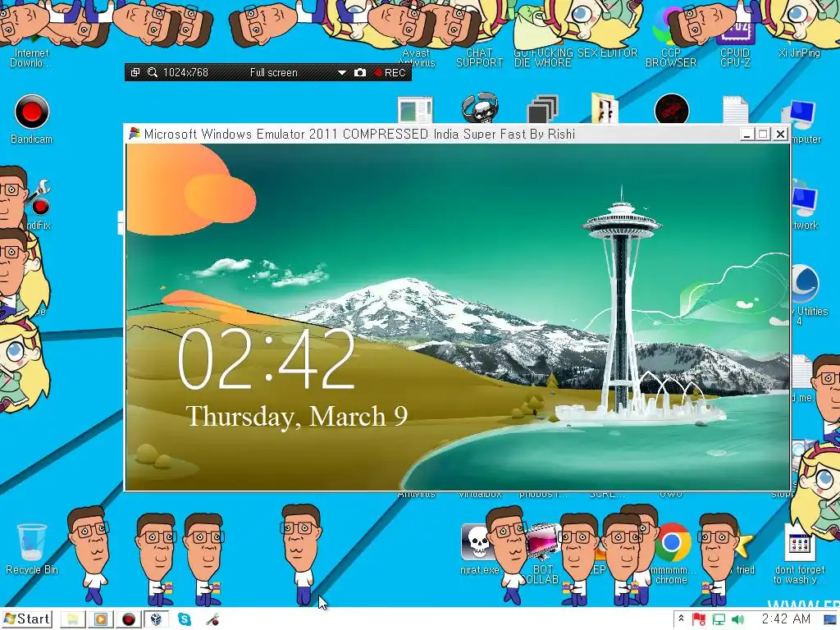Click the 'Thursday, March 9' date text
The height and width of the screenshot is (630, 840).
point(296,416)
